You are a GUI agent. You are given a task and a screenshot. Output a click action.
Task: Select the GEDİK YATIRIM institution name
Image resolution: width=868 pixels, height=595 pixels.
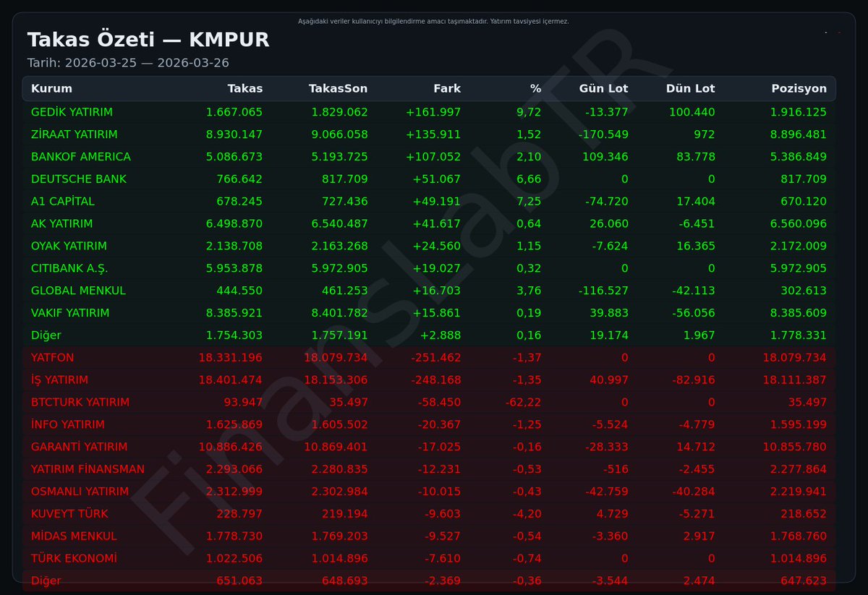[72, 112]
